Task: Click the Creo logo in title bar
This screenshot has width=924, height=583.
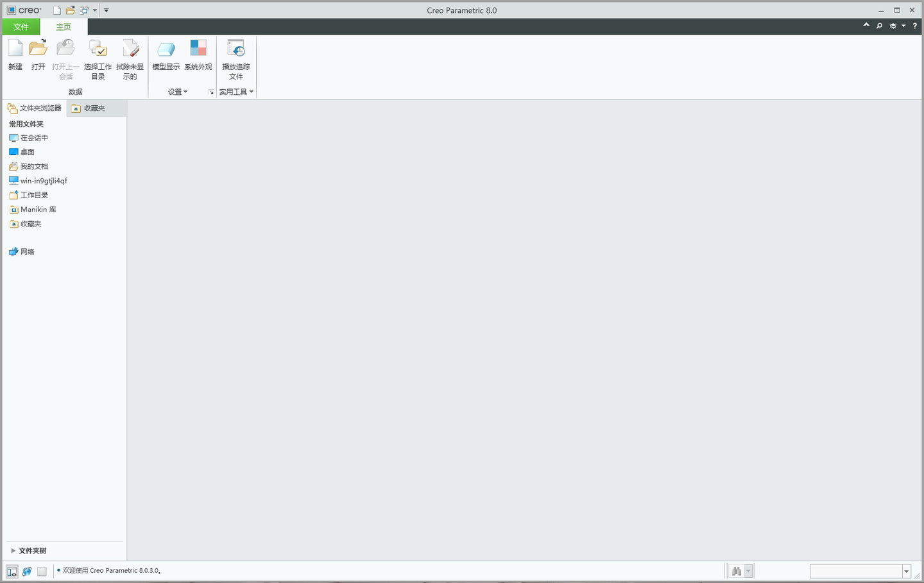Action: 24,10
